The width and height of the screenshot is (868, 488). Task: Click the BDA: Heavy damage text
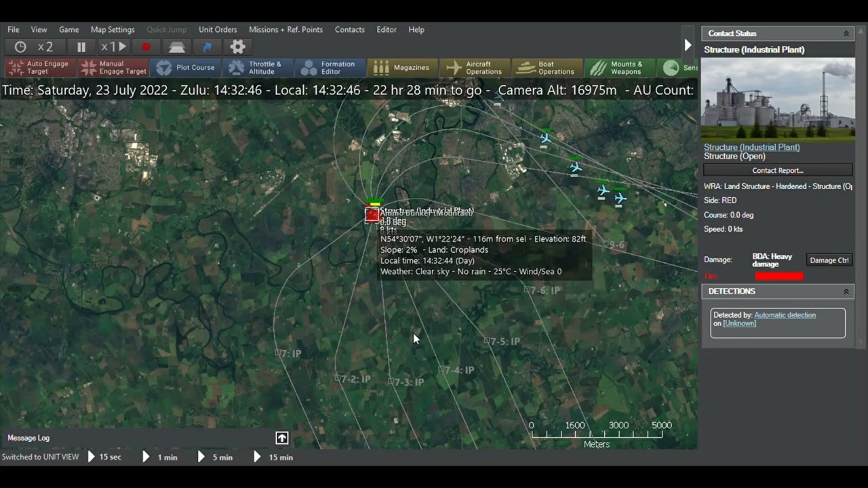point(772,260)
